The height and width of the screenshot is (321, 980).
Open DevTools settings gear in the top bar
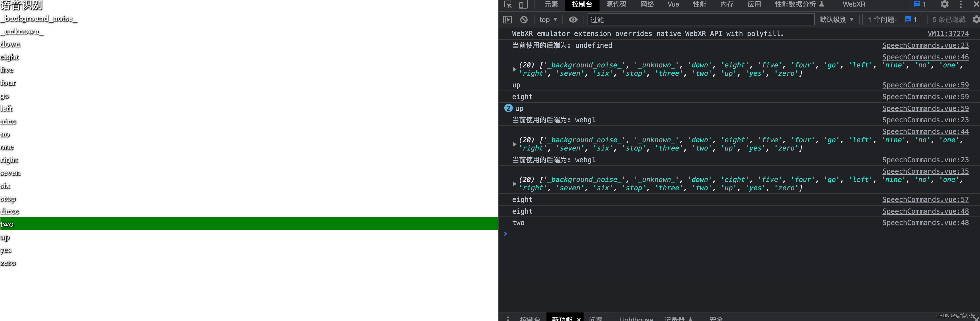tap(944, 5)
